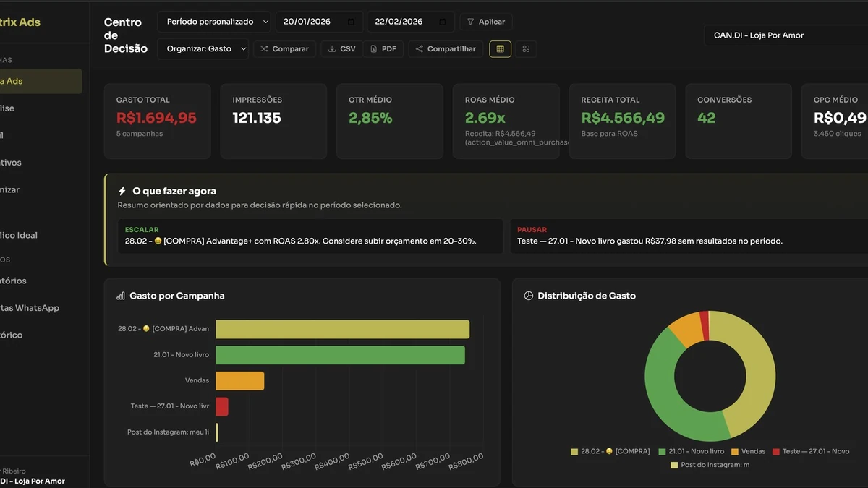
Task: Click the share icon on Compartilhar button
Action: click(x=420, y=49)
